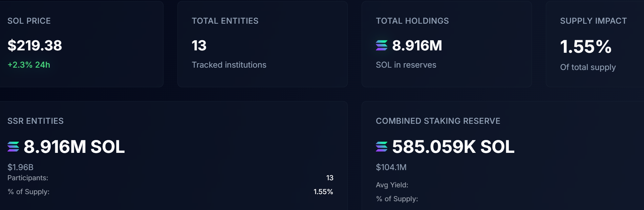Viewport: 644px width, 210px height.
Task: Click the Participants count of 13
Action: coord(329,178)
